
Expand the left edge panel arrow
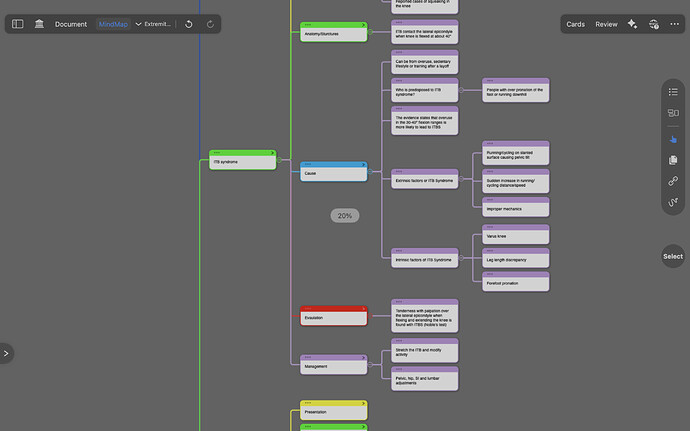(x=6, y=353)
